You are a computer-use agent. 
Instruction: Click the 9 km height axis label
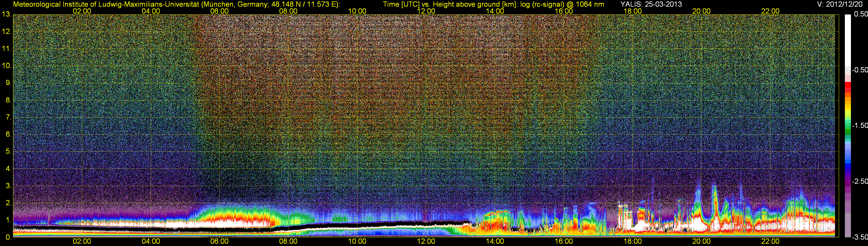pos(8,83)
